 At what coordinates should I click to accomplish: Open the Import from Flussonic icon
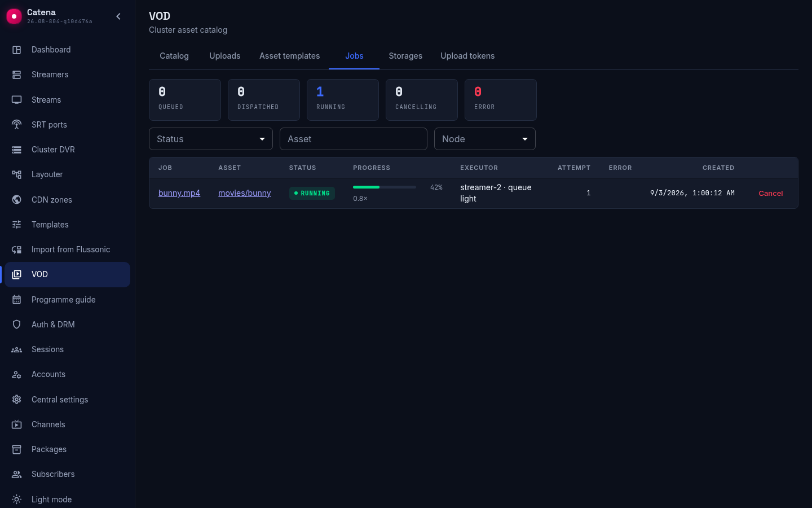(x=17, y=249)
